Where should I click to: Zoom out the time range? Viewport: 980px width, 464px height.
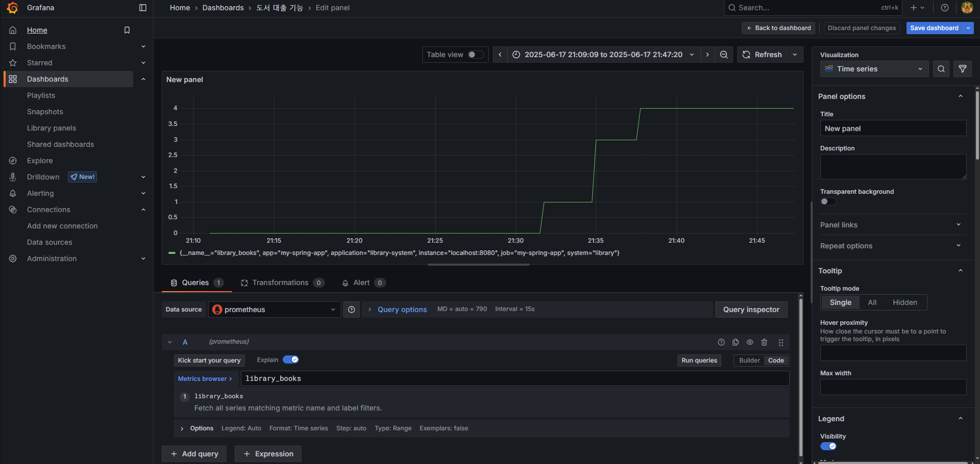point(724,55)
